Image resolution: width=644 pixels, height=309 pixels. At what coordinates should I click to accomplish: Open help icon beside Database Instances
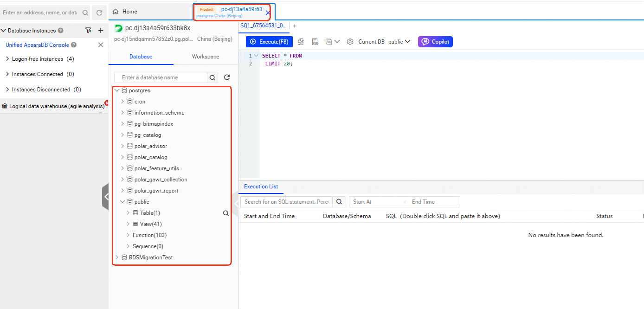pos(61,31)
